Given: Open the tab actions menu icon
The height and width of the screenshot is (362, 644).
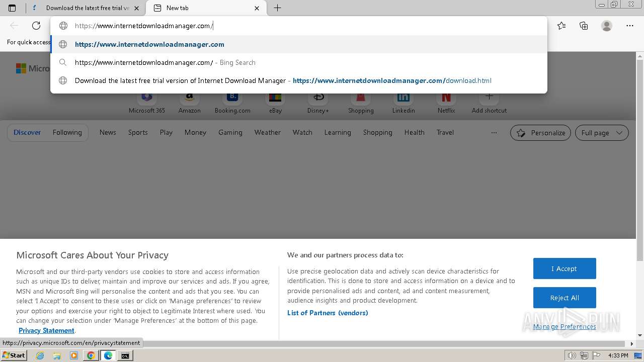Looking at the screenshot, I should 12,8.
